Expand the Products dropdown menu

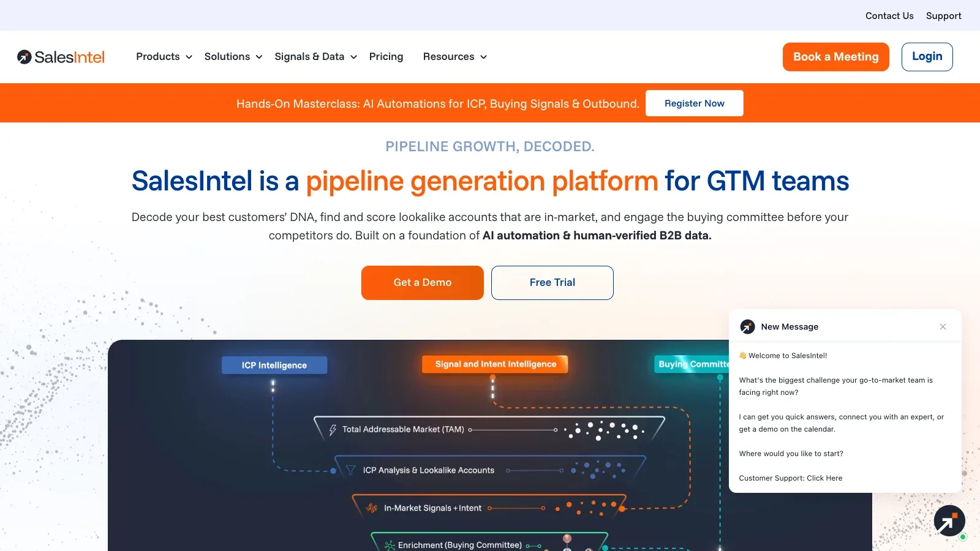tap(164, 57)
